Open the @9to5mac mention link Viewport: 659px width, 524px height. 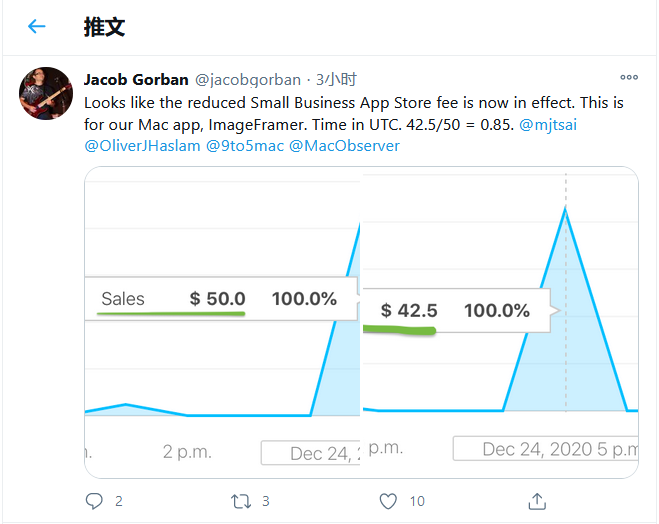(245, 145)
